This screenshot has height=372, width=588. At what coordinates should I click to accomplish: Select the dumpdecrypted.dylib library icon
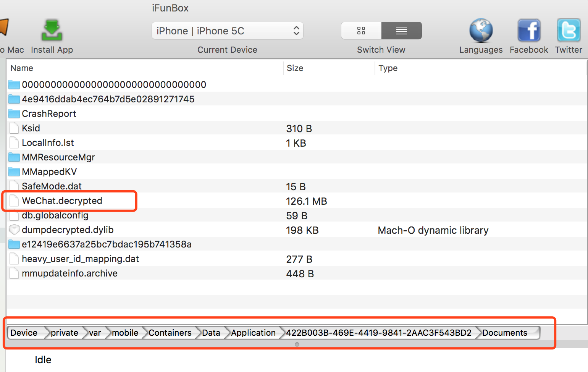click(14, 230)
